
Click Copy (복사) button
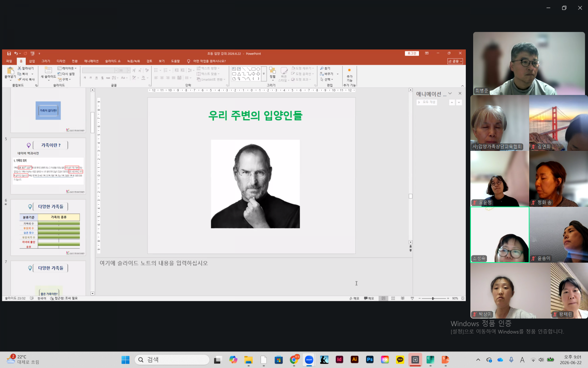pos(23,74)
